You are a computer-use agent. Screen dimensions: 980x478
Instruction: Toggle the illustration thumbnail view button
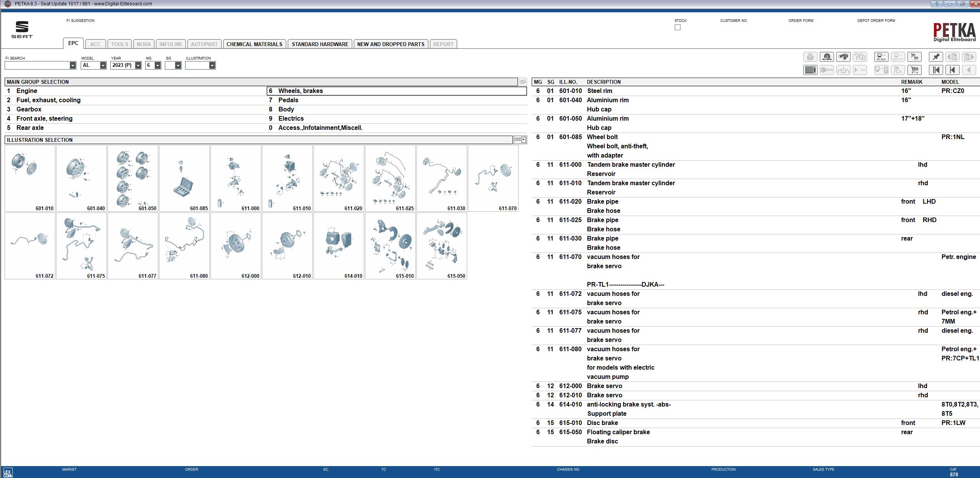520,140
